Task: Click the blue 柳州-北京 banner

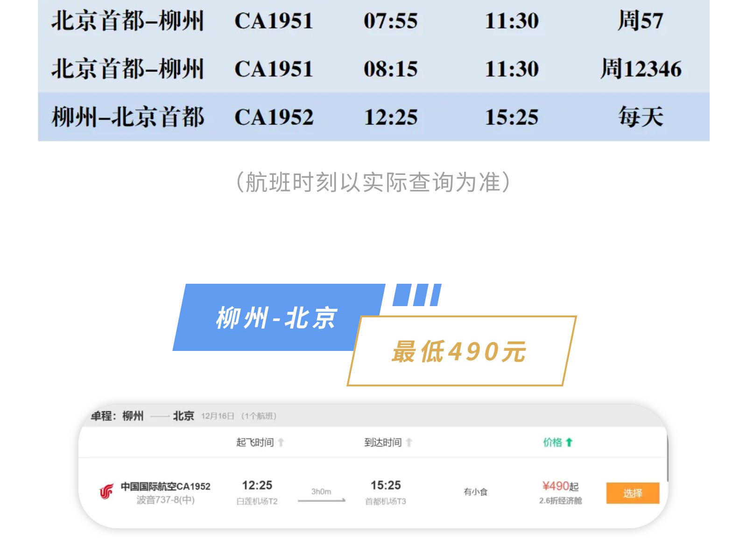Action: (275, 318)
